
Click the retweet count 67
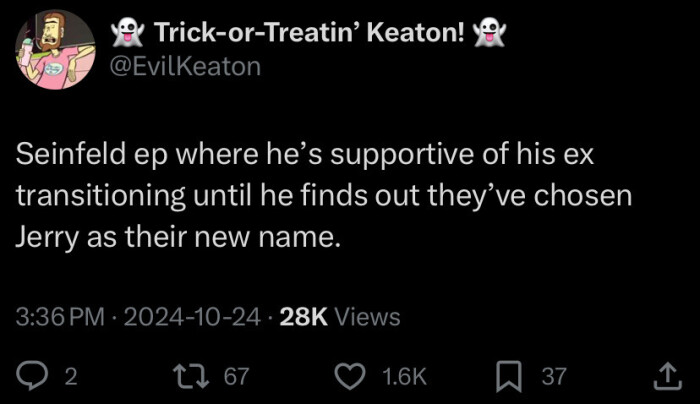(x=236, y=376)
